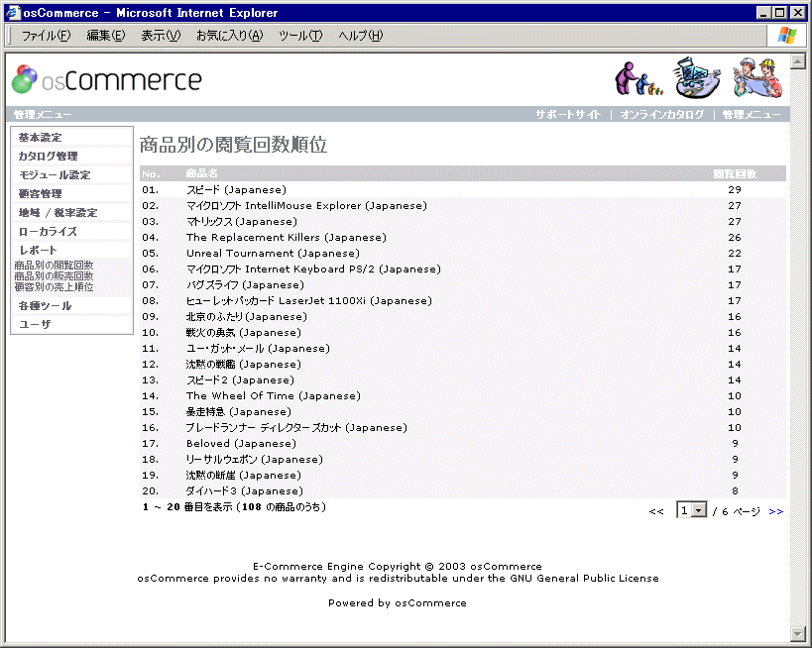This screenshot has width=812, height=648.
Task: Click the page heading 商品別の閲覧回数順位
Action: [x=234, y=145]
